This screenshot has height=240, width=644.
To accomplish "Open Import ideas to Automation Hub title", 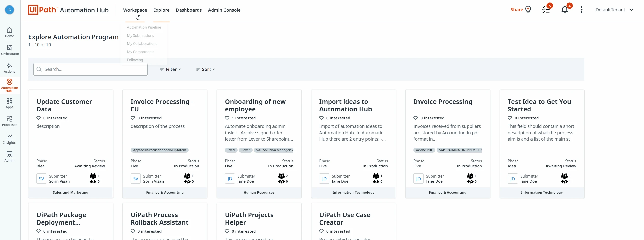I will [x=346, y=105].
